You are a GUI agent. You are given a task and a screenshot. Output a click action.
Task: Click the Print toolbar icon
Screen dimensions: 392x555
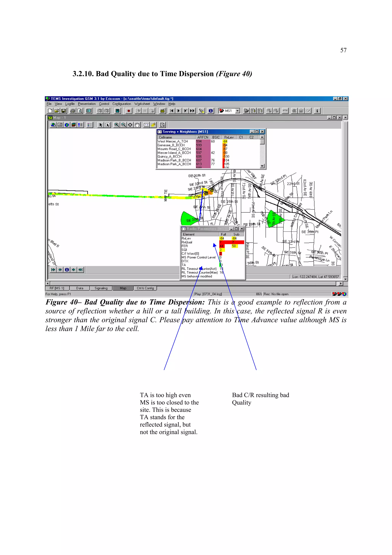73,111
